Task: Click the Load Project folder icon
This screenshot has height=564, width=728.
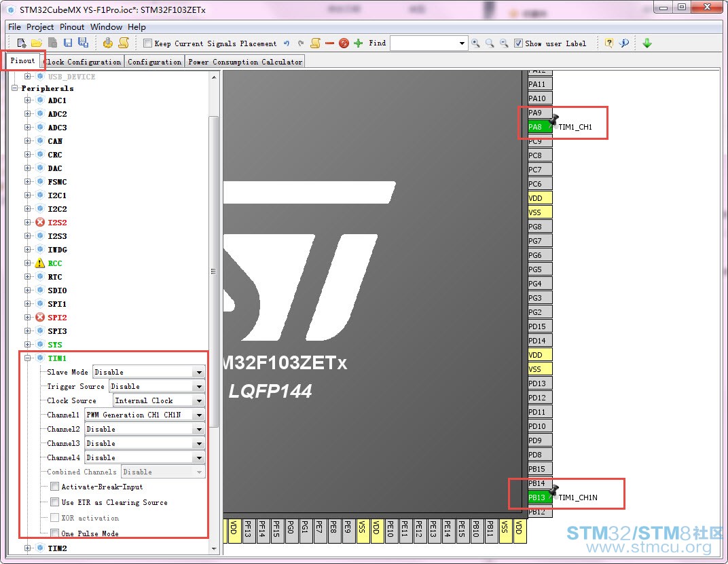Action: click(x=36, y=43)
